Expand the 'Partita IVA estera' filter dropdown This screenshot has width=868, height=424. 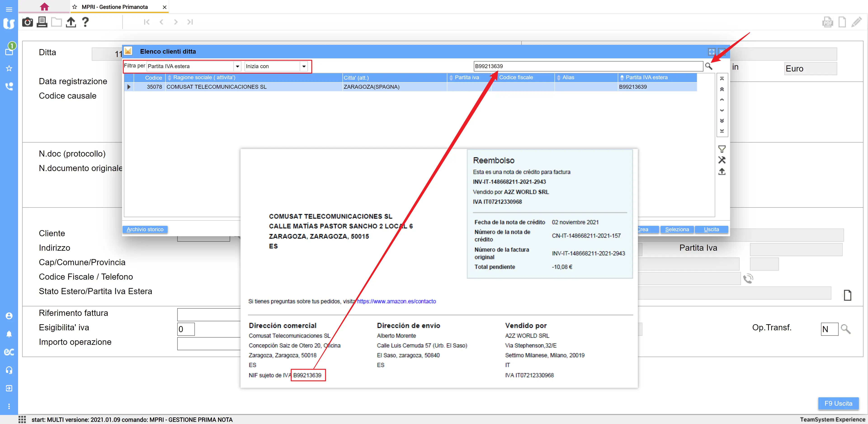[x=238, y=67]
